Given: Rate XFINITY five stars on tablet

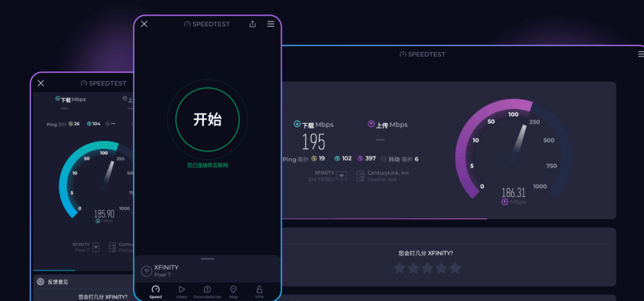Looking at the screenshot, I should pos(455,268).
